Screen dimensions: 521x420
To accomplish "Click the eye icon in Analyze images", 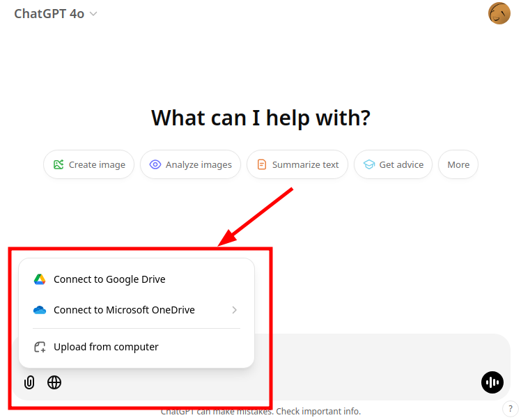I will [x=155, y=164].
